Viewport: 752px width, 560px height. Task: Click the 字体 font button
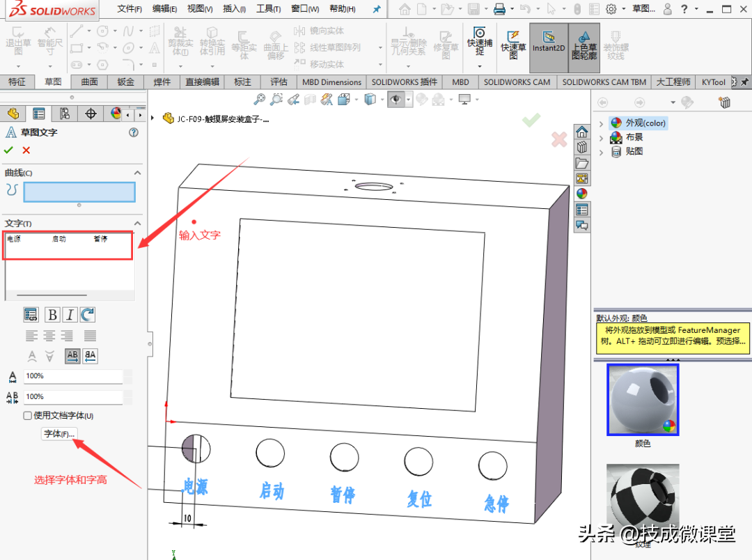point(59,434)
